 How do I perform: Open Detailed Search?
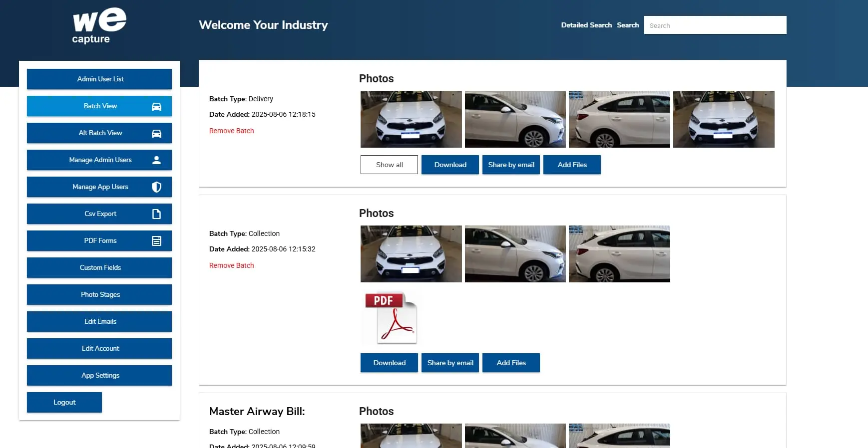point(586,25)
